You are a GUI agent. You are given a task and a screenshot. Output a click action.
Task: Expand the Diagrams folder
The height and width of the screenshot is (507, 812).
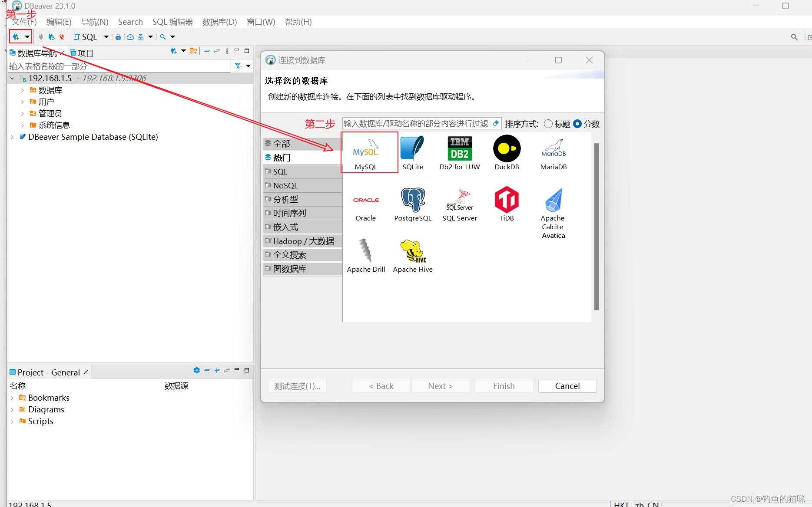coord(12,410)
